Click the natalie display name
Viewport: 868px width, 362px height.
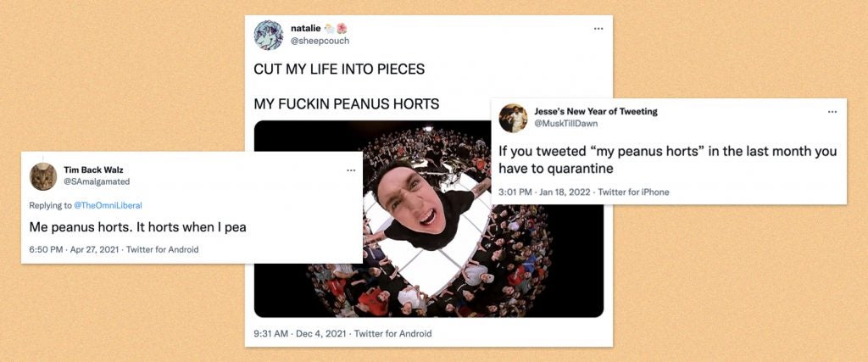[x=305, y=28]
